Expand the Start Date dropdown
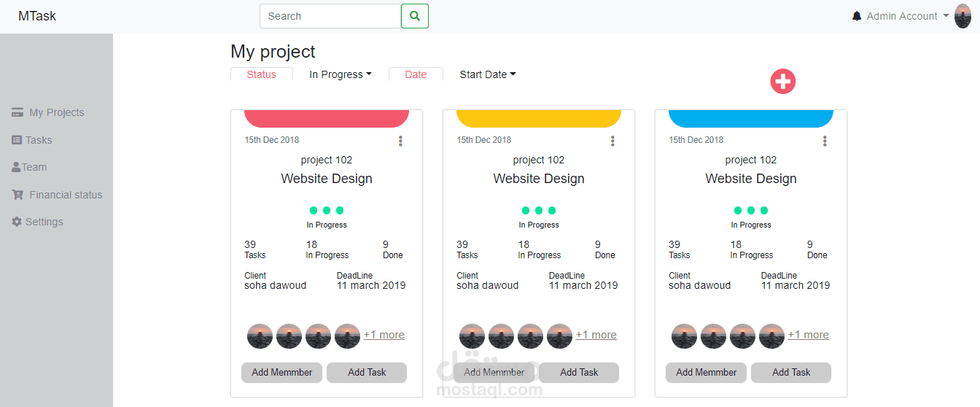This screenshot has height=407, width=980. point(488,74)
